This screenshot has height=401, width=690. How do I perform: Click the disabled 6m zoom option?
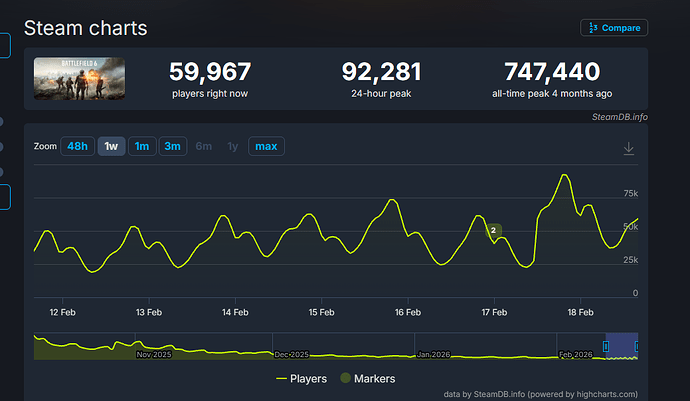pos(204,146)
